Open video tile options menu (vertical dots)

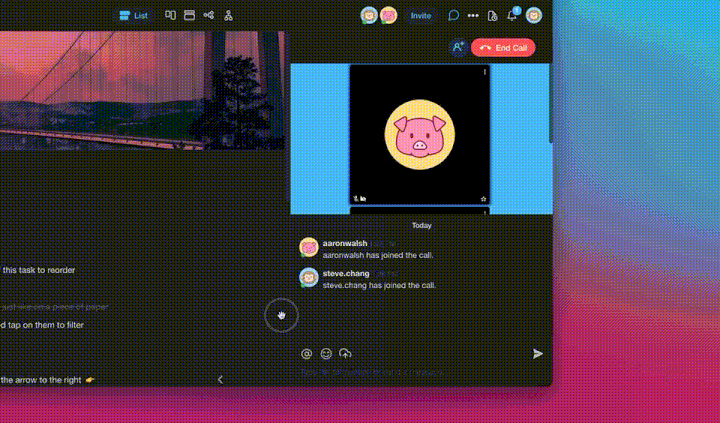coord(485,72)
